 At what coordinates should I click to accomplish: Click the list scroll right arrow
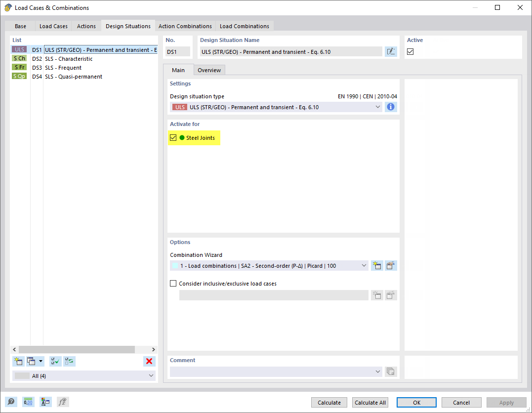pyautogui.click(x=153, y=350)
